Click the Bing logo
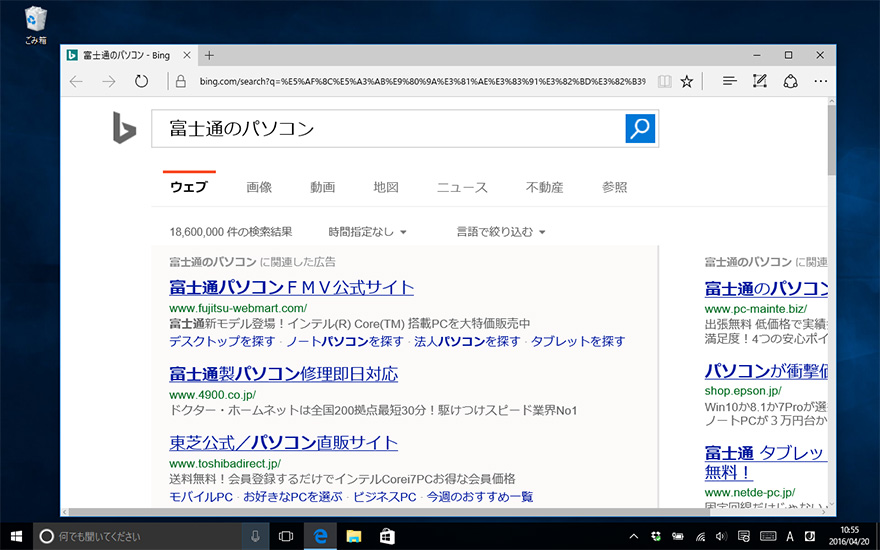 tap(124, 128)
